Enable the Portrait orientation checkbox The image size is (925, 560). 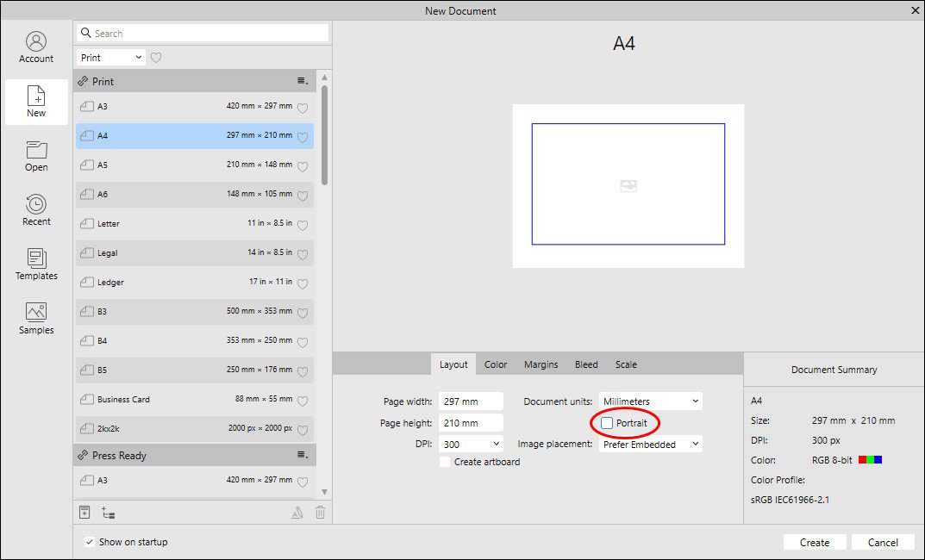[x=609, y=422]
